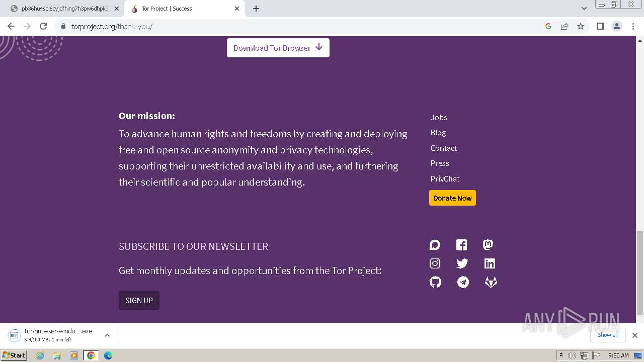The height and width of the screenshot is (362, 644).
Task: Open the Facebook social icon
Action: [x=461, y=245]
